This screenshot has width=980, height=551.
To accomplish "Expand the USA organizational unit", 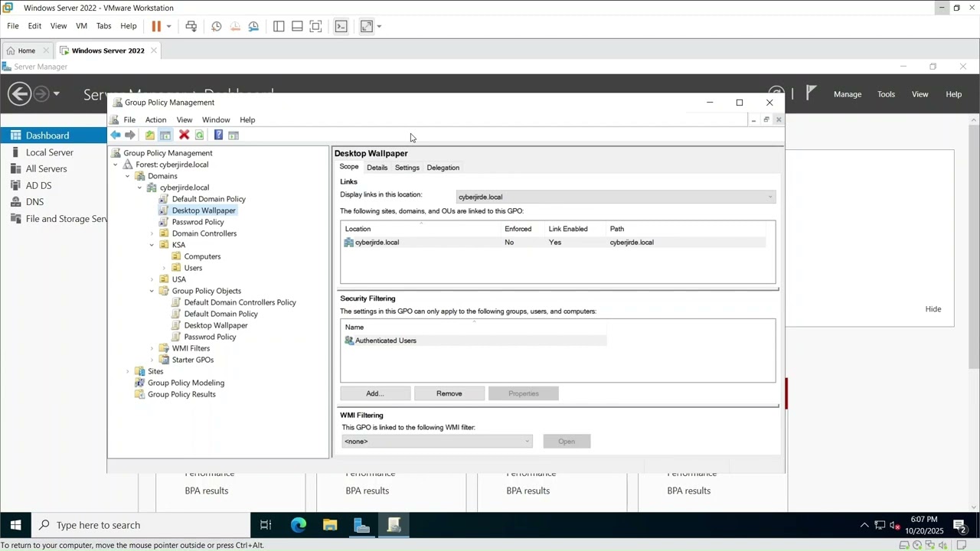I will [x=152, y=279].
